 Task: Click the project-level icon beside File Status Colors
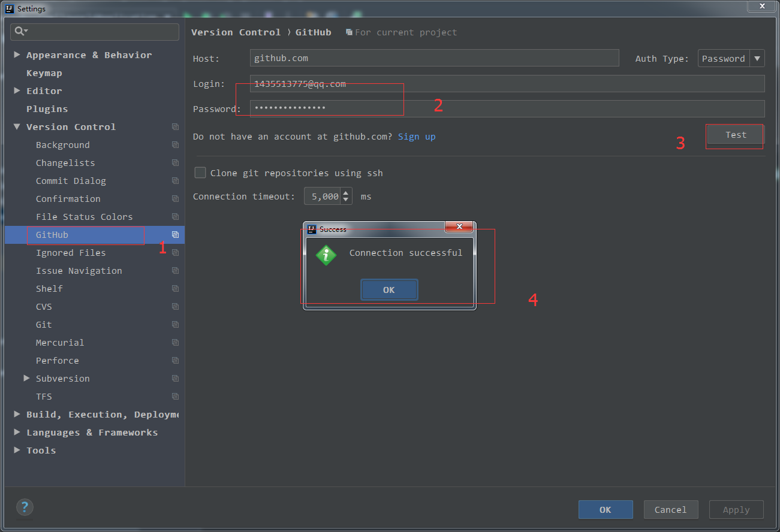(175, 217)
